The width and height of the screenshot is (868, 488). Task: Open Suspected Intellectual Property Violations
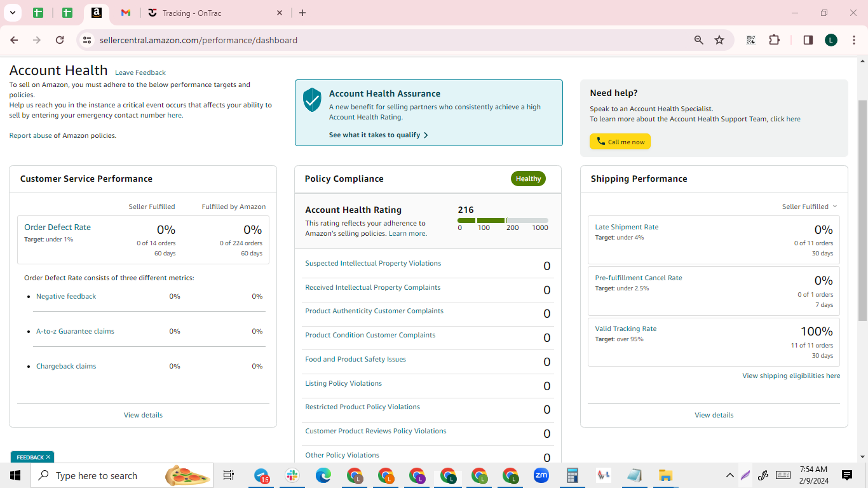pos(373,263)
